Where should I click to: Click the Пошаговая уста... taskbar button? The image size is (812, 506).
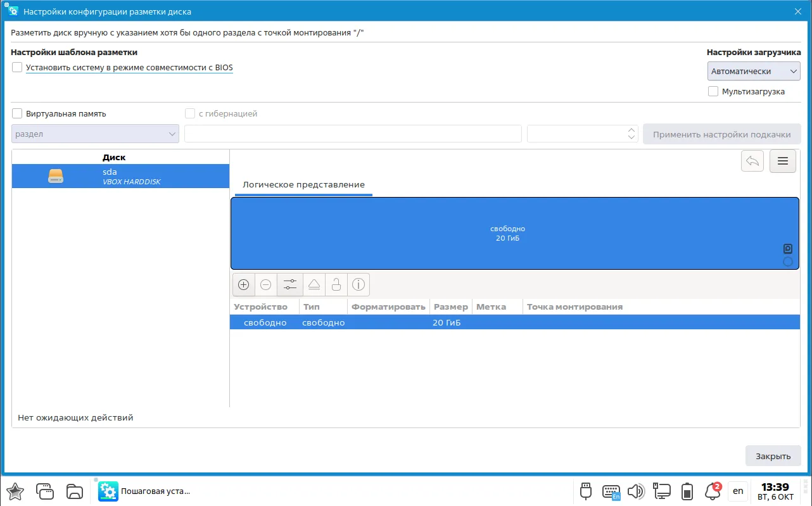(x=144, y=491)
